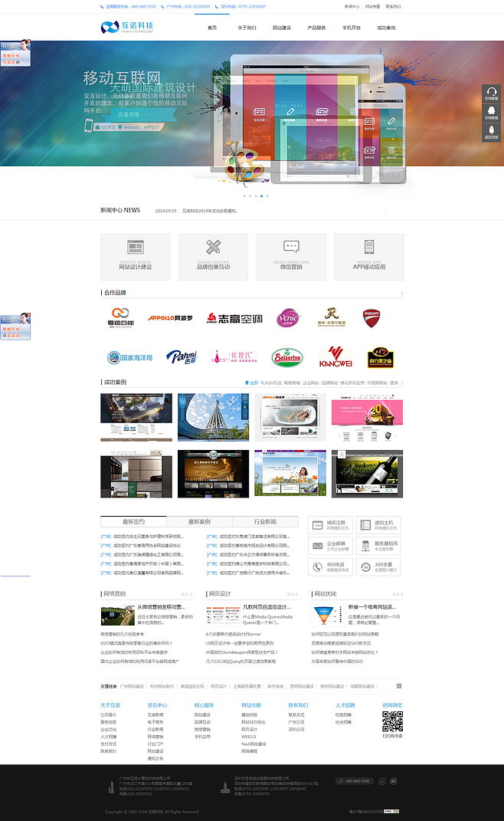The image size is (504, 821).
Task: Open the first 成功案例 portfolio thumbnail
Action: pos(136,419)
